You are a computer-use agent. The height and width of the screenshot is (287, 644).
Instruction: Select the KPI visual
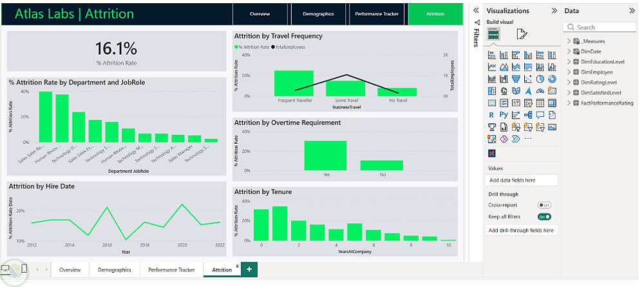click(516, 103)
